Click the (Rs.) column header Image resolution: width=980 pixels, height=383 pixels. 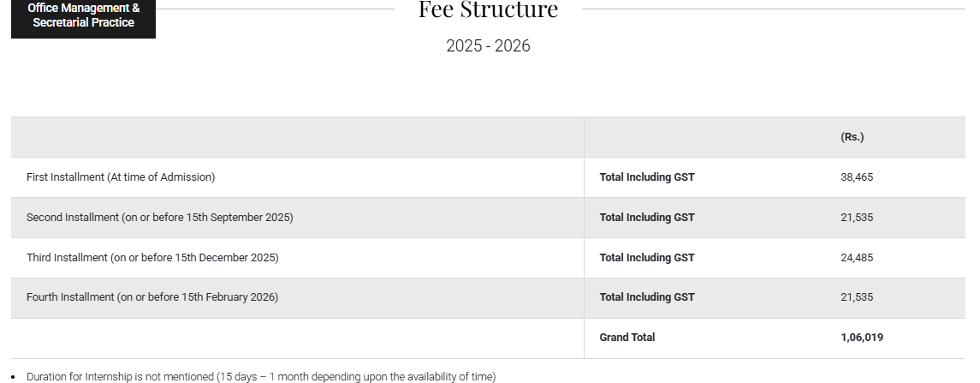tap(852, 137)
